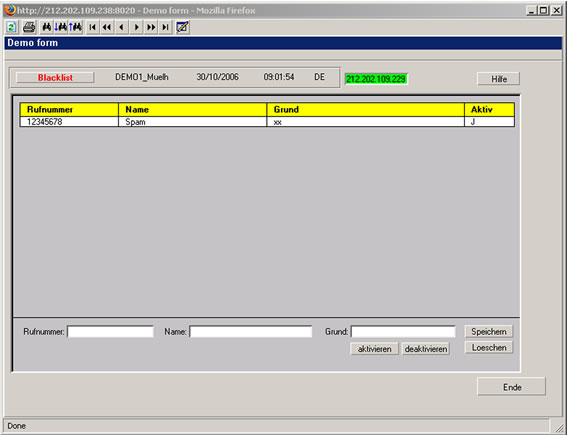Click the printer icon
Screen dimensions: 567x435
[29, 27]
